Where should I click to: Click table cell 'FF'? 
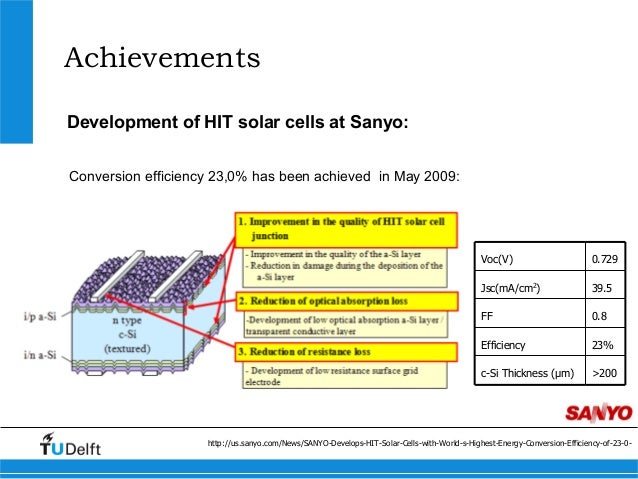pos(530,314)
